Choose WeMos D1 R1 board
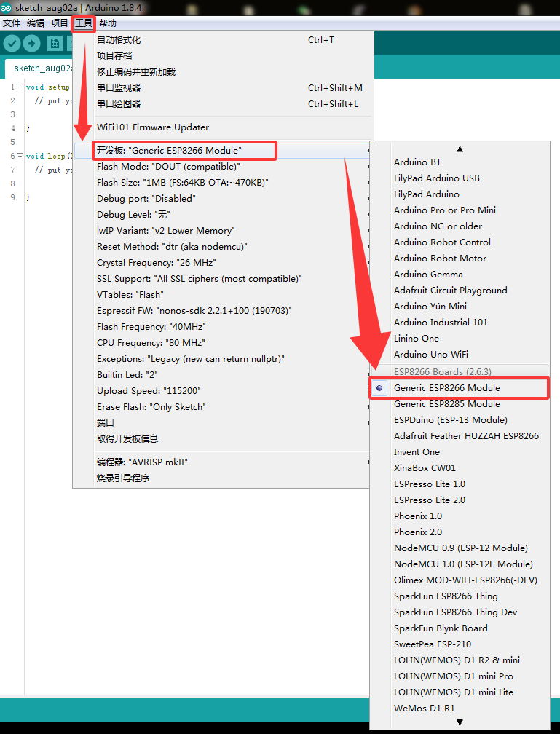 pyautogui.click(x=460, y=709)
